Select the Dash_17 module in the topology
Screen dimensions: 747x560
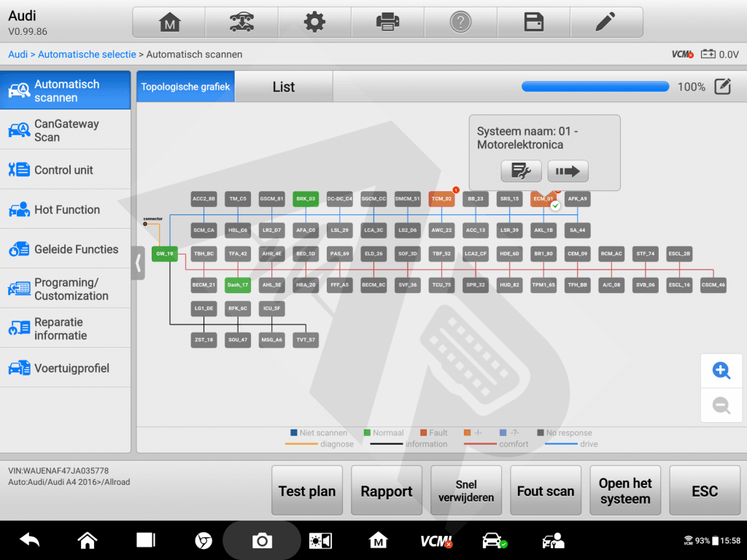[237, 284]
